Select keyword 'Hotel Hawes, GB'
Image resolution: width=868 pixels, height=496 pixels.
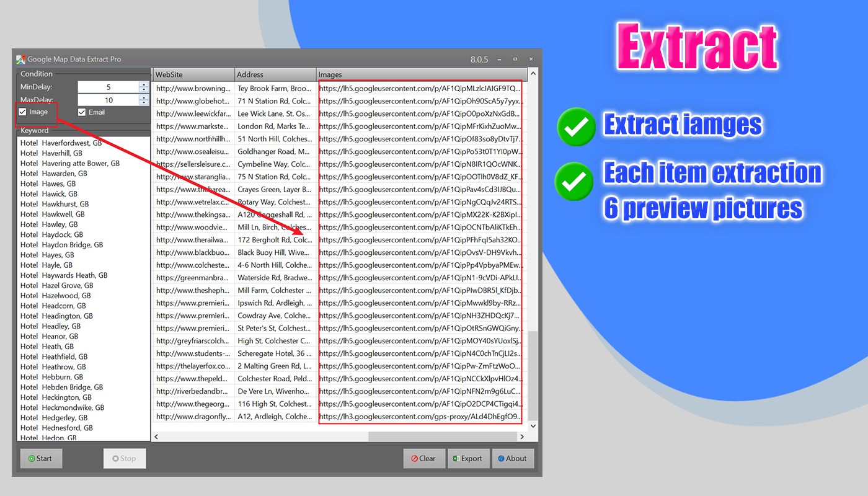click(x=48, y=184)
